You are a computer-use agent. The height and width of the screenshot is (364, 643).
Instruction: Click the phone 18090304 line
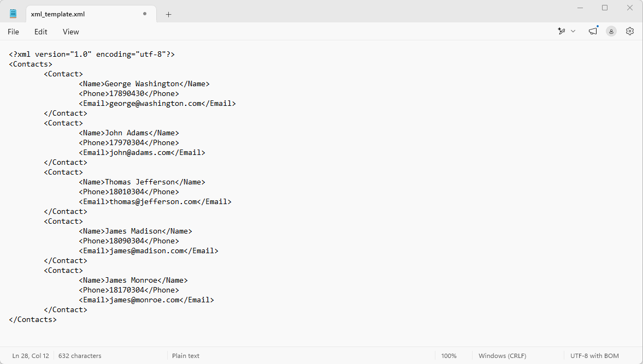(x=129, y=241)
